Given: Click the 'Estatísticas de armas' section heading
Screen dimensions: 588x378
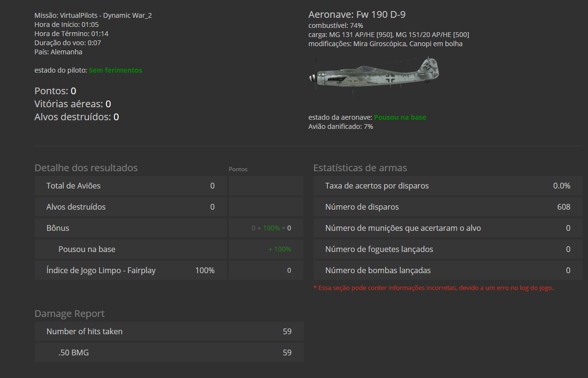Looking at the screenshot, I should pyautogui.click(x=360, y=168).
